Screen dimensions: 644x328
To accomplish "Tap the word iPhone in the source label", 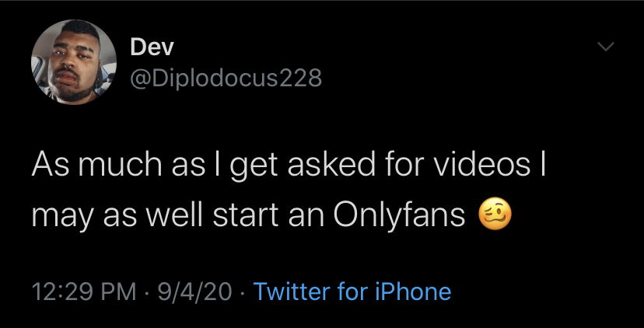I will 412,291.
